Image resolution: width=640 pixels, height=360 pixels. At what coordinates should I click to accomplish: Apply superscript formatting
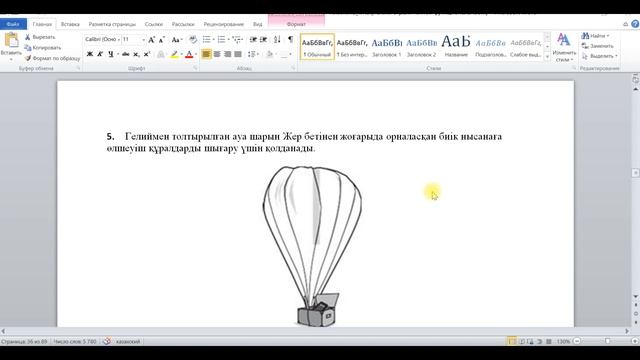[x=147, y=54]
